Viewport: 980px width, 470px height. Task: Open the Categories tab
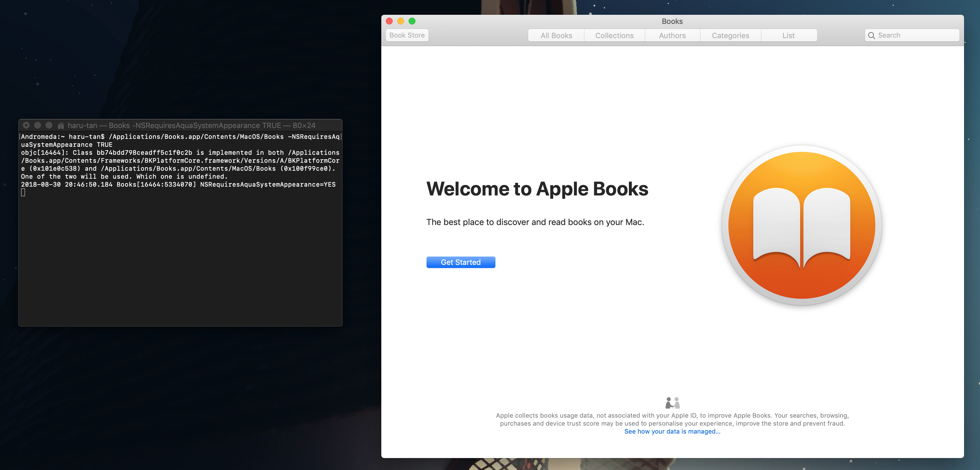(730, 35)
